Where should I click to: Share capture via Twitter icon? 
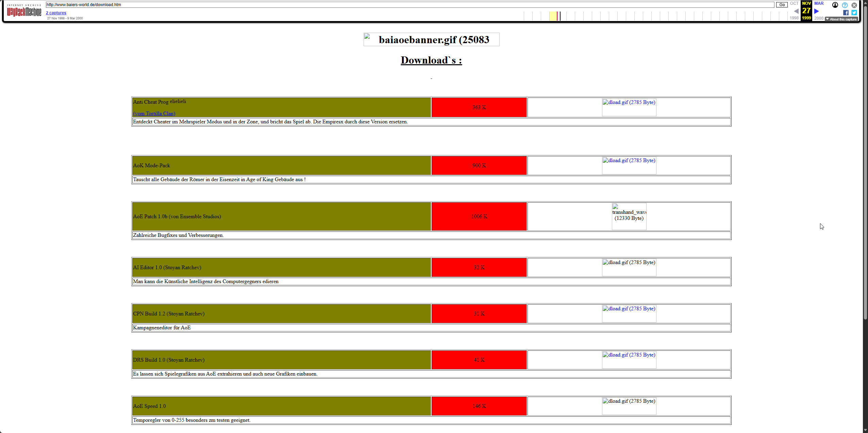(x=854, y=13)
